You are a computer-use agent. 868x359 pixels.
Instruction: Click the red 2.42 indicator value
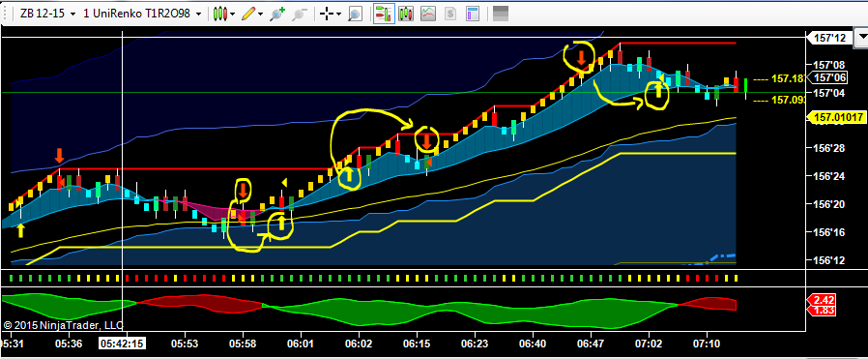pyautogui.click(x=822, y=300)
